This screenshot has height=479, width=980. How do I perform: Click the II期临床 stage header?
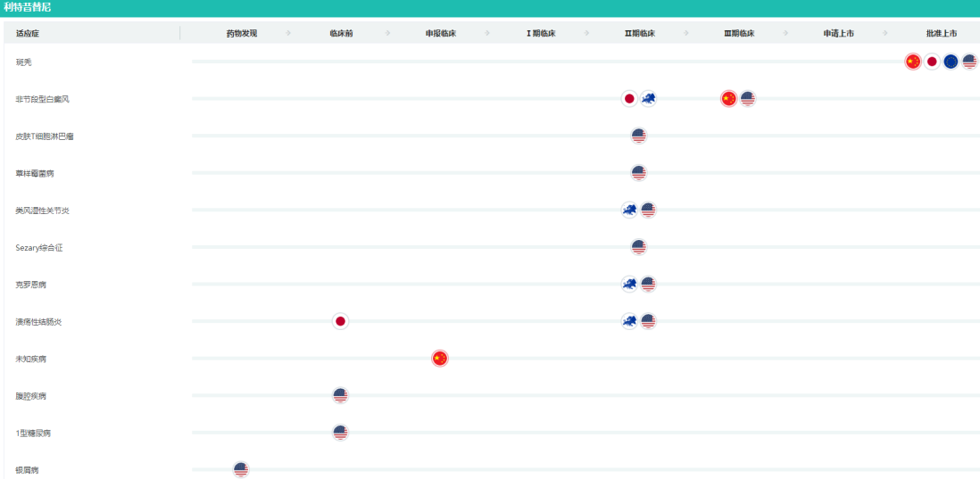tap(639, 34)
